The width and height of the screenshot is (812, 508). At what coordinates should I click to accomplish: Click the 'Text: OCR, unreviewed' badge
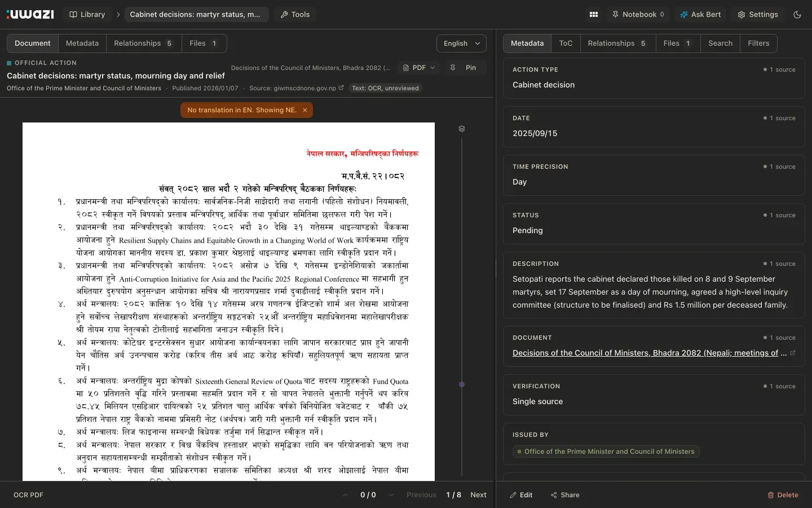click(x=385, y=88)
